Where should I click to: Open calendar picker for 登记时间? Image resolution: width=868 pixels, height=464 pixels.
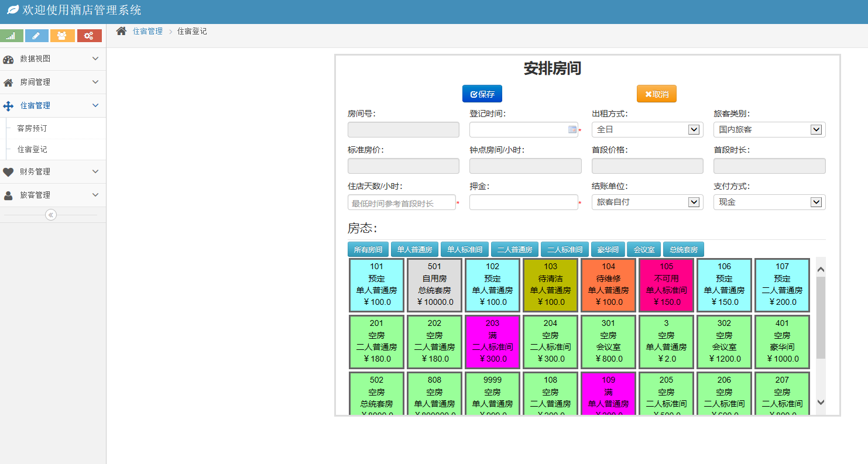coord(572,130)
